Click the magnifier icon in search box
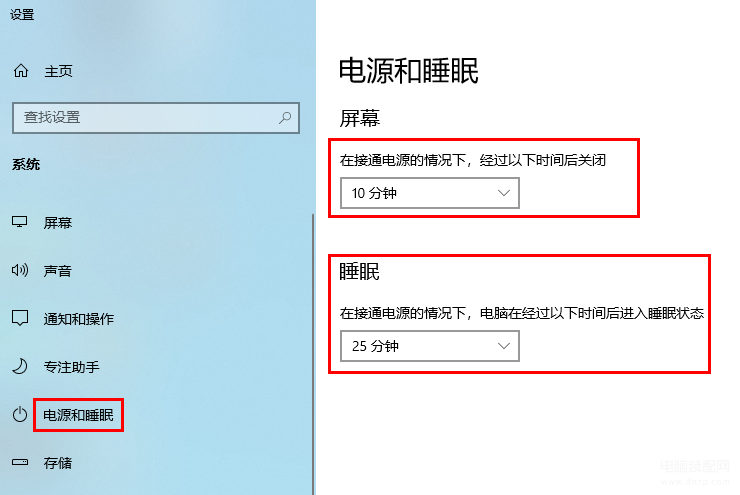740x495 pixels. pos(285,117)
